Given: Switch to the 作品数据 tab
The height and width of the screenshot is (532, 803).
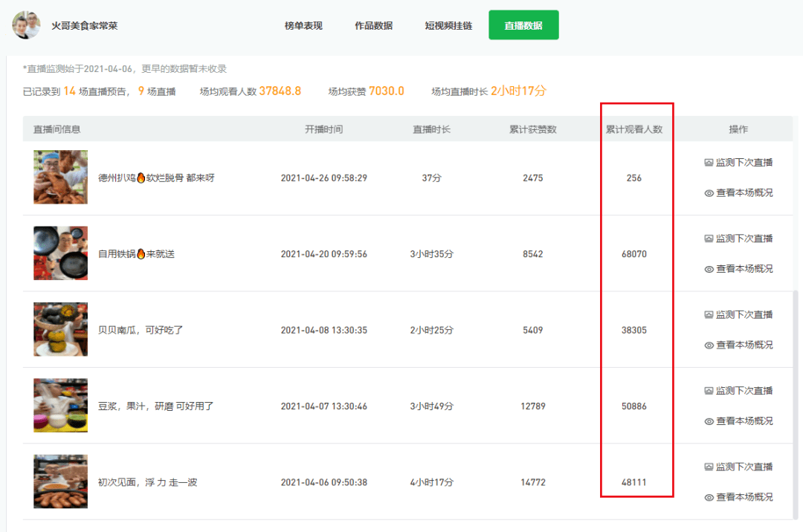Looking at the screenshot, I should point(373,25).
